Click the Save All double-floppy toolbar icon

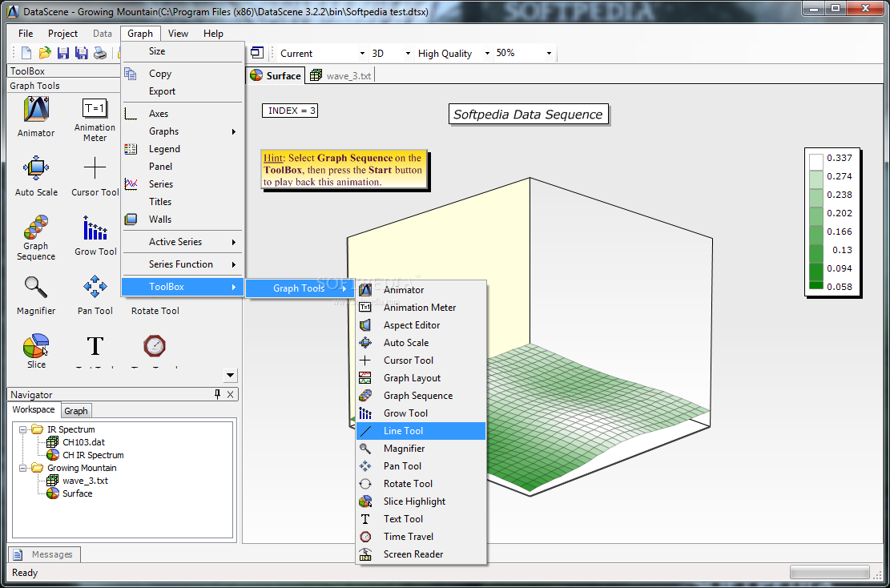pos(82,54)
